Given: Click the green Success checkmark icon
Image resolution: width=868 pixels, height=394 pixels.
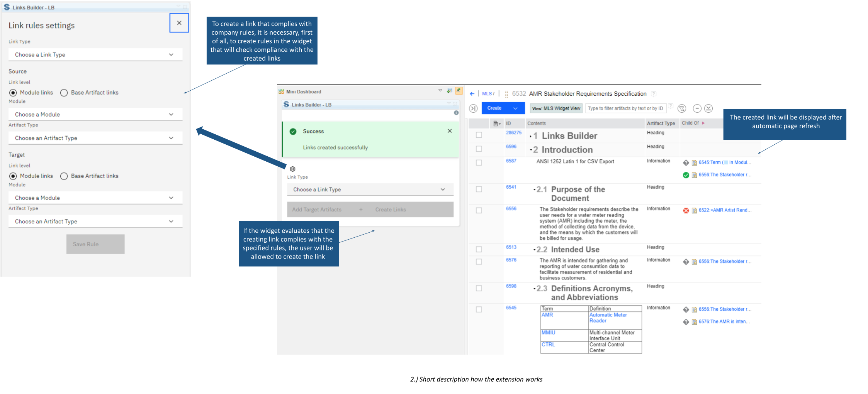Looking at the screenshot, I should pos(293,132).
